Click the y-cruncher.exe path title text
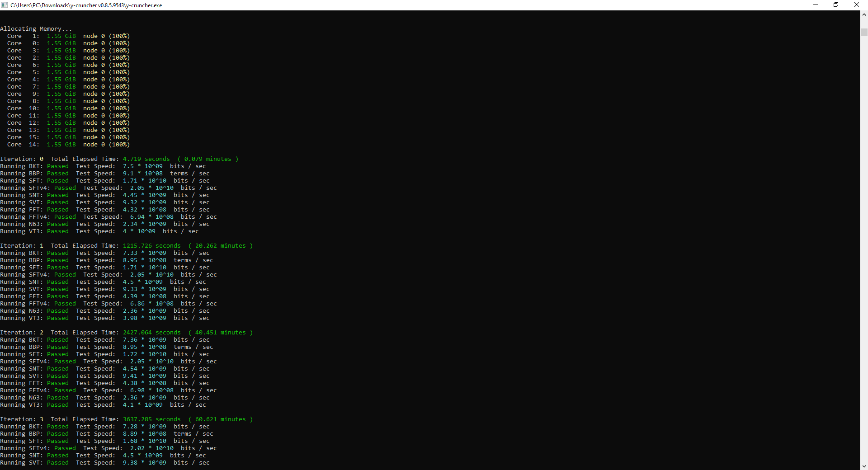This screenshot has height=470, width=868. (86, 5)
